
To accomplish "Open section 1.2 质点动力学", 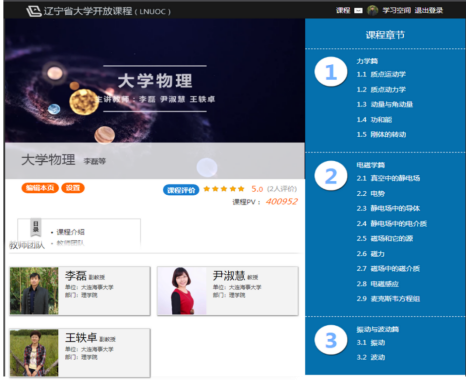I will pos(381,90).
